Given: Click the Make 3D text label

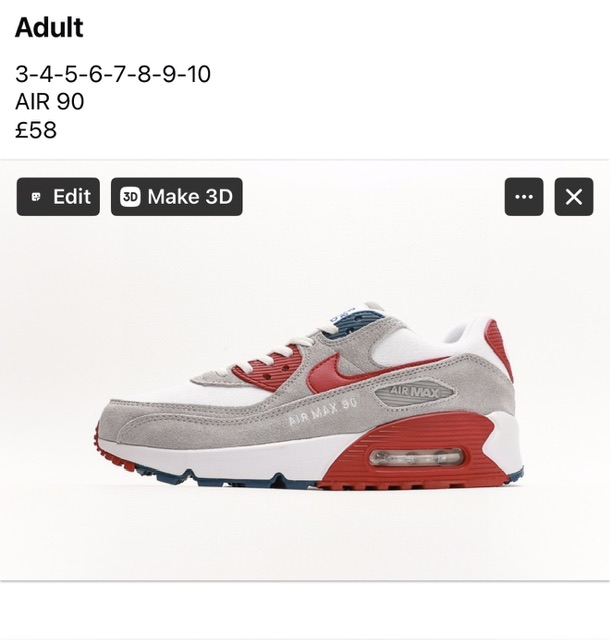Looking at the screenshot, I should pyautogui.click(x=190, y=197).
